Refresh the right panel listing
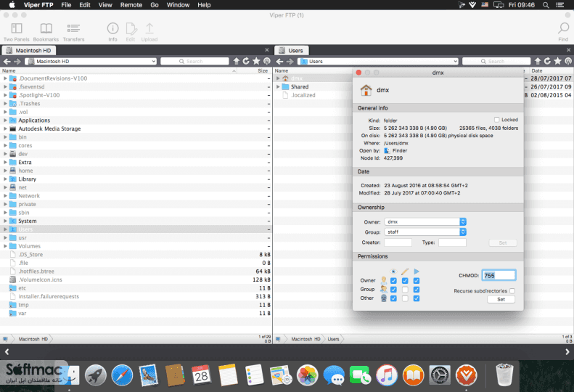574x392 pixels. [x=547, y=61]
